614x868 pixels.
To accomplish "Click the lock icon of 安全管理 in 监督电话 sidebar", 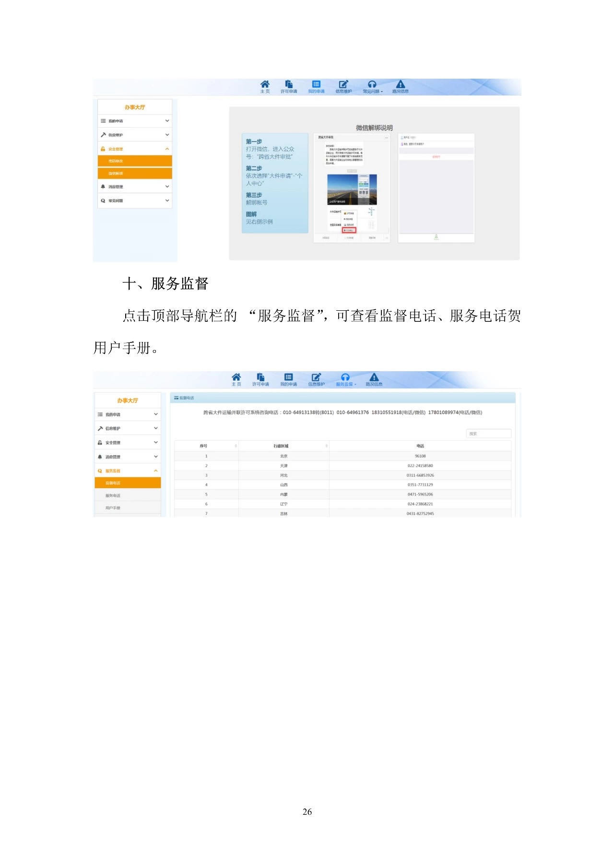I will point(100,443).
